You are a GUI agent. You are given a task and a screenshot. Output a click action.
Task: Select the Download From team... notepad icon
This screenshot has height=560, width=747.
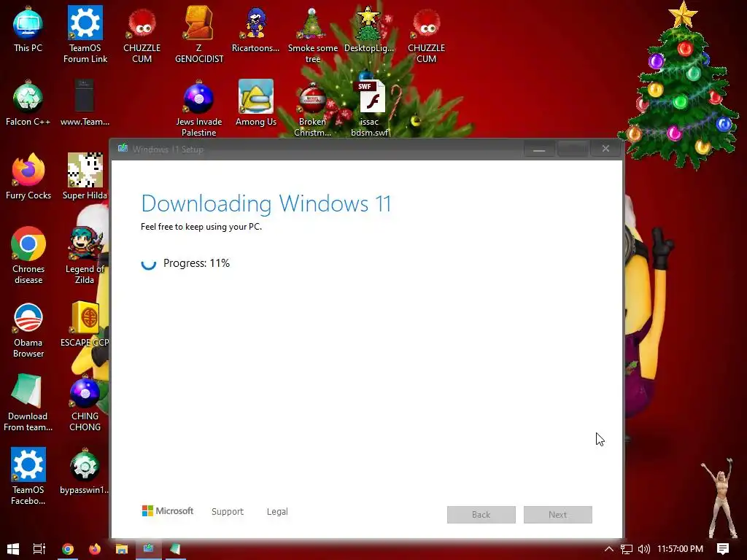click(28, 402)
